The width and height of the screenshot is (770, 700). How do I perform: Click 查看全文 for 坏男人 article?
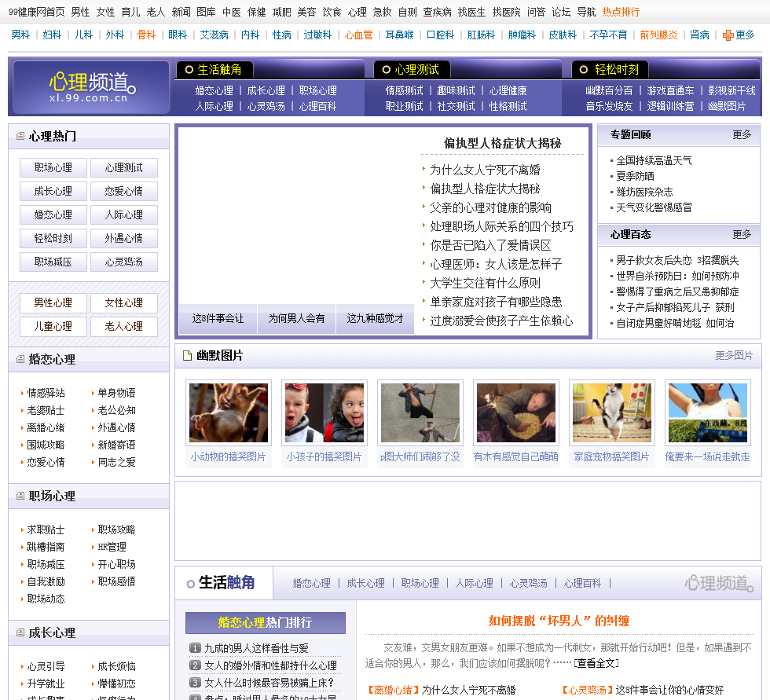pos(596,664)
